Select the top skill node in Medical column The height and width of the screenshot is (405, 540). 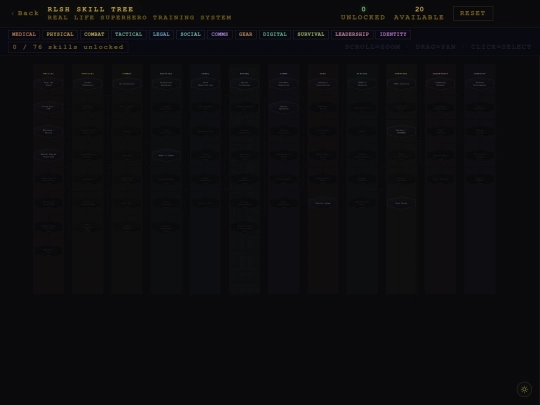[x=49, y=84]
